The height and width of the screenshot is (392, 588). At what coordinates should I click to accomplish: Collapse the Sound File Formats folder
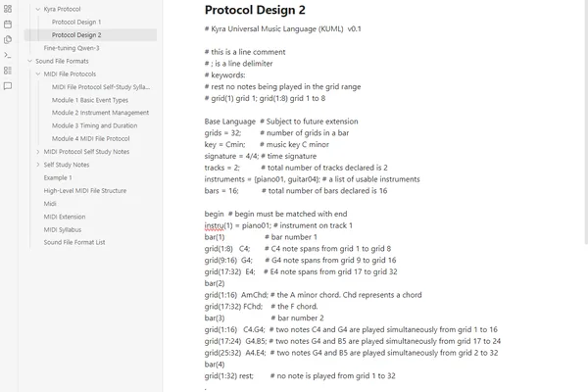tap(29, 61)
